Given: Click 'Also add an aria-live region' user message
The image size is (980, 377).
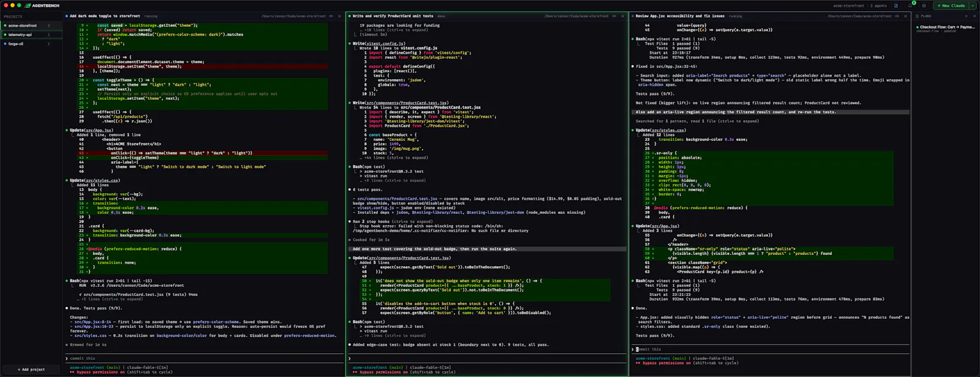Looking at the screenshot, I should click(771, 112).
